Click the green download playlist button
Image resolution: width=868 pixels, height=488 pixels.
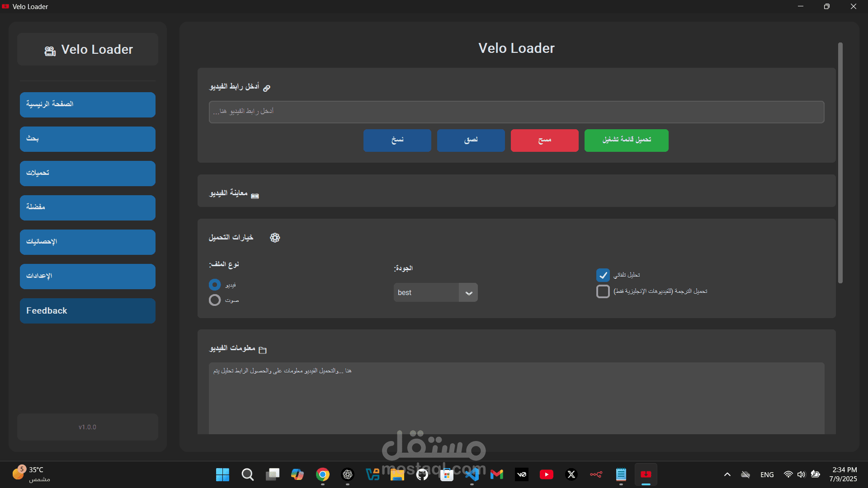626,141
